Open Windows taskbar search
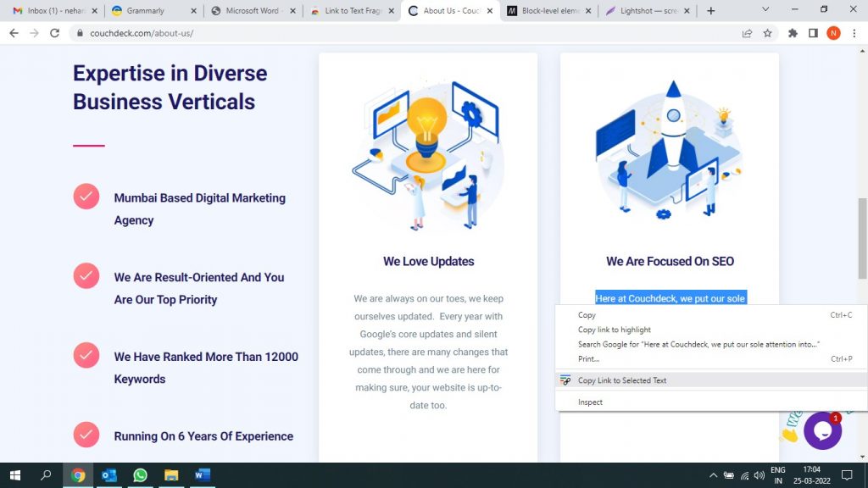Screen dimensions: 868x488 46,475
